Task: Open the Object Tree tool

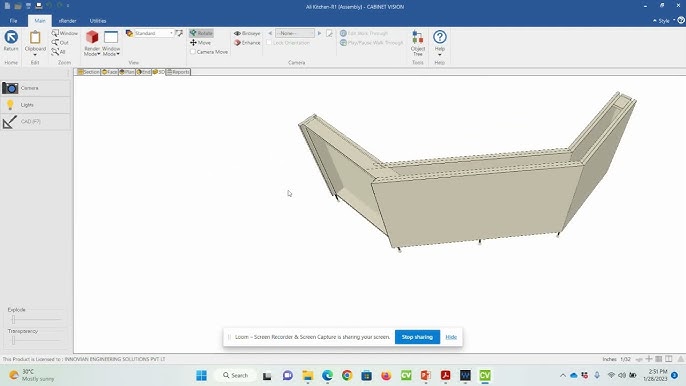Action: pos(418,43)
